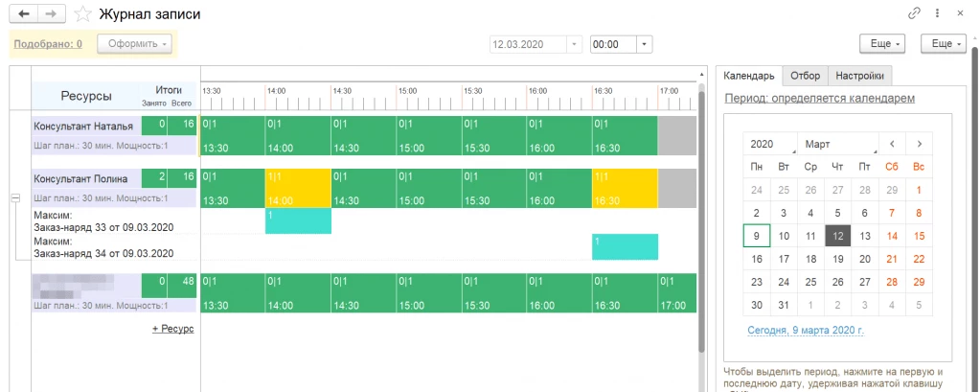Open the month Март selector
The height and width of the screenshot is (392, 980).
(838, 144)
